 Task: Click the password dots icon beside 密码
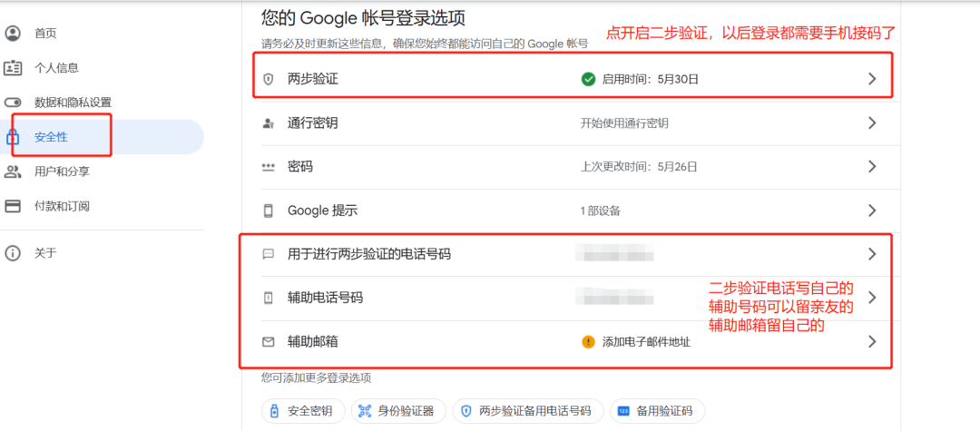coord(268,167)
